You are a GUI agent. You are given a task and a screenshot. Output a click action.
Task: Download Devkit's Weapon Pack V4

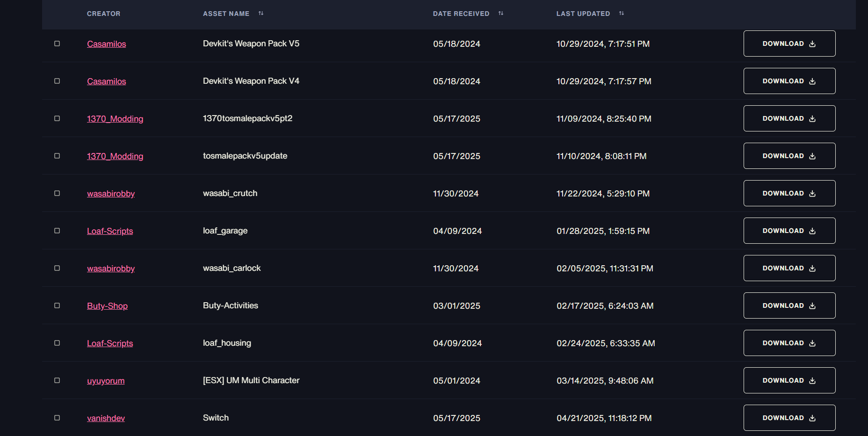point(789,81)
